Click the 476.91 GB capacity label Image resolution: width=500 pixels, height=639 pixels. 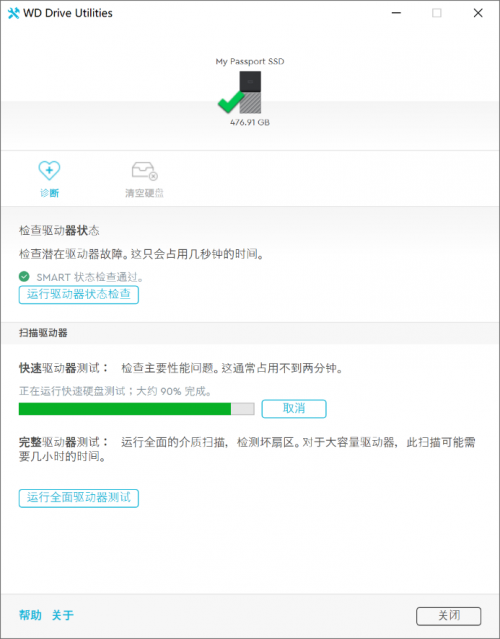[x=250, y=122]
